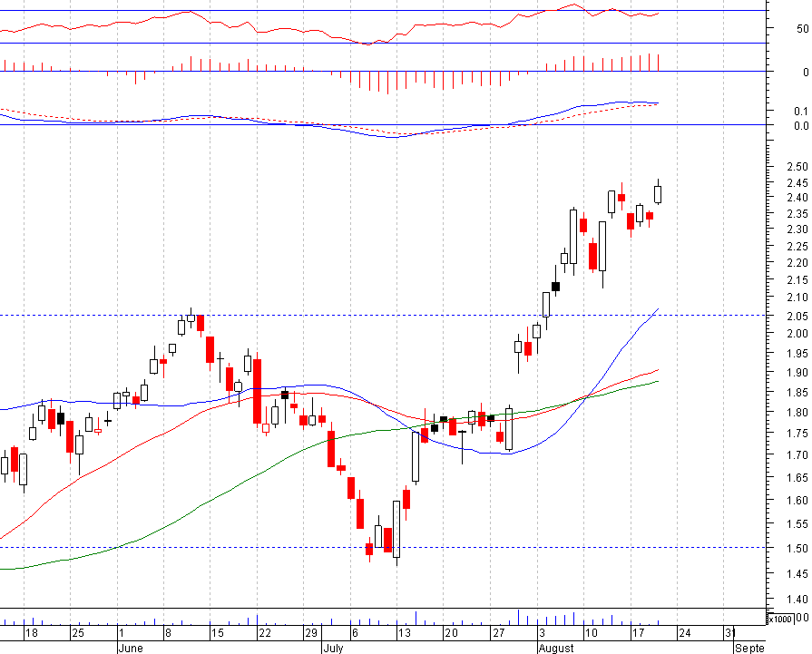Select the MACD scale label 0.1
Image resolution: width=812 pixels, height=654 pixels.
pos(801,111)
